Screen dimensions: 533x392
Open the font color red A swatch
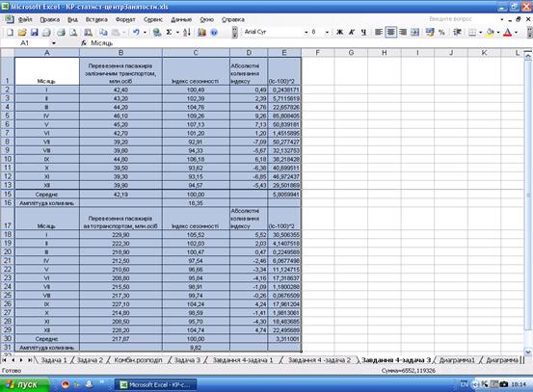point(508,33)
